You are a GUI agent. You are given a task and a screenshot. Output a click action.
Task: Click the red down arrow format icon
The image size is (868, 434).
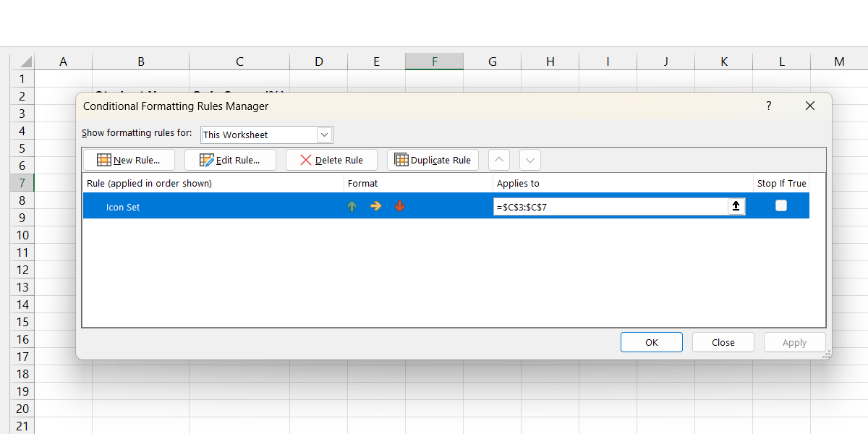coord(399,206)
